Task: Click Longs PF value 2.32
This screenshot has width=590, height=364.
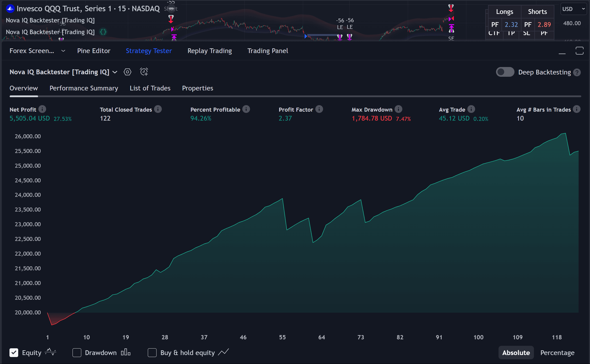Action: coord(511,25)
